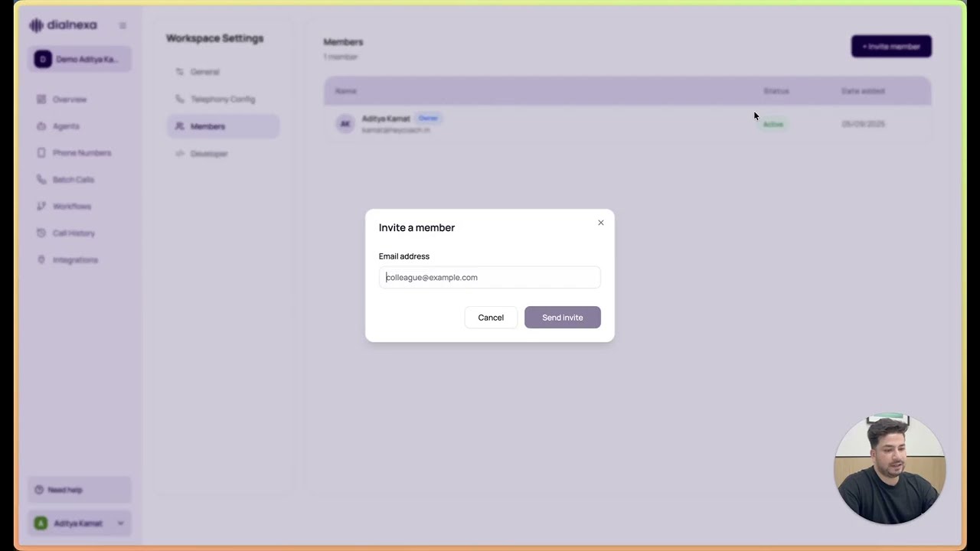980x551 pixels.
Task: Collapse the sidebar with the menu icon
Action: point(122,25)
